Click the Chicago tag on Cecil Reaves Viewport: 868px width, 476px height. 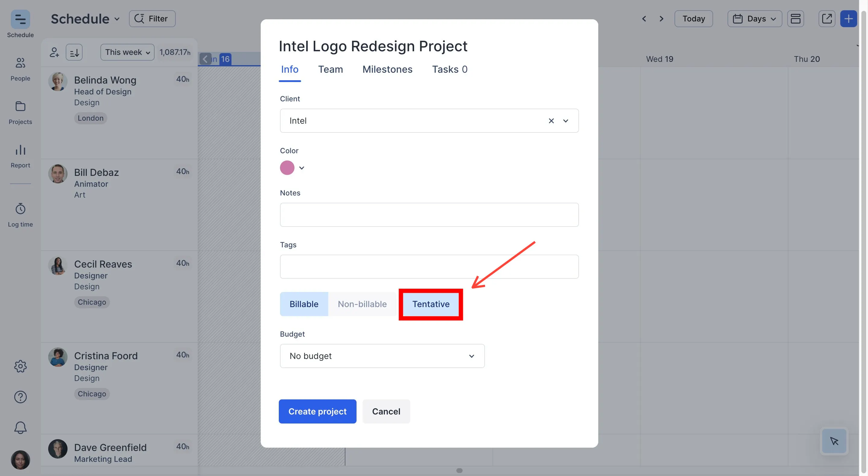[x=92, y=302]
